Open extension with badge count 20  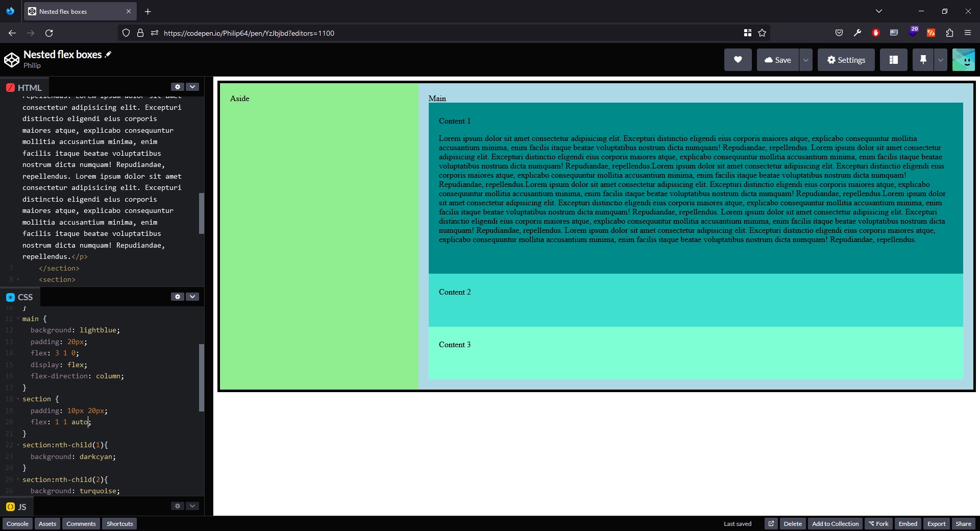tap(913, 32)
